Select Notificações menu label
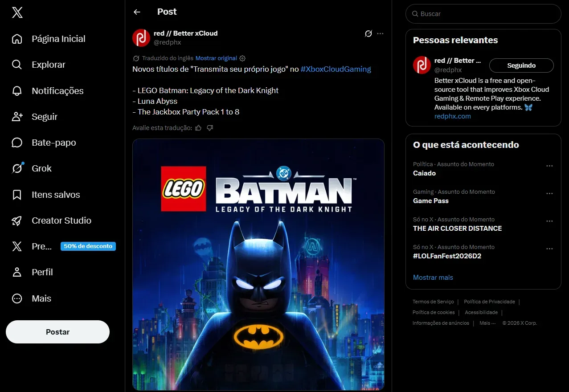 [x=57, y=91]
